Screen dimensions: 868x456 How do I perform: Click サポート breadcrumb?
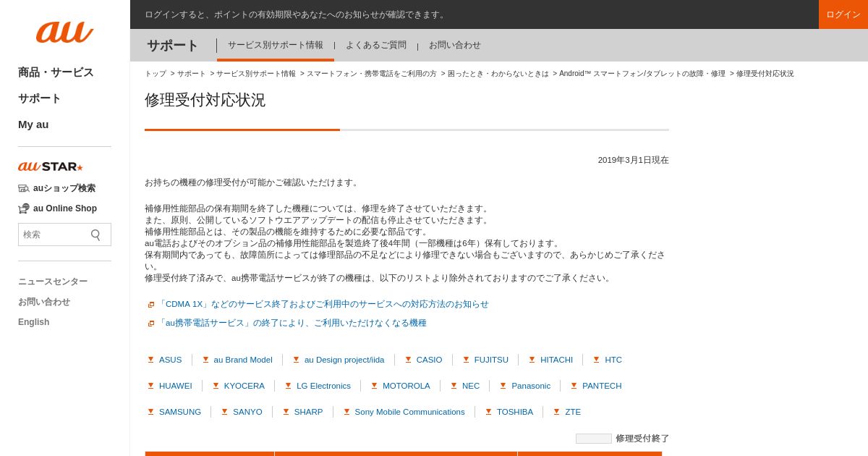pos(192,74)
